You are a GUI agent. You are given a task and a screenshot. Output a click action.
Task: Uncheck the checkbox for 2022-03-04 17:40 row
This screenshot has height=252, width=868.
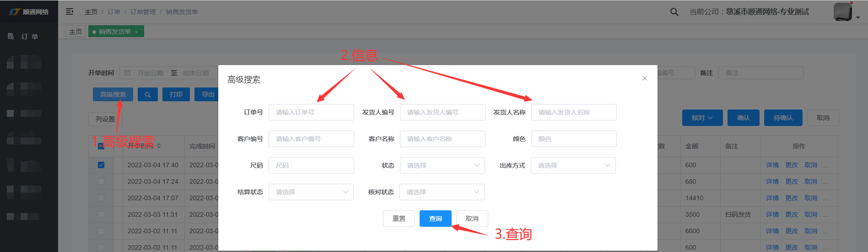coord(101,165)
